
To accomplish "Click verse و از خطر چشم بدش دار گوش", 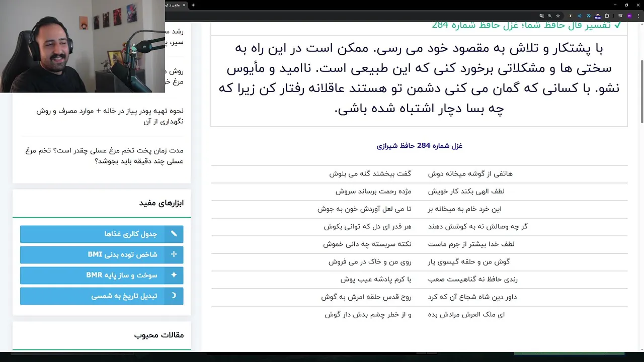I will pyautogui.click(x=368, y=314).
